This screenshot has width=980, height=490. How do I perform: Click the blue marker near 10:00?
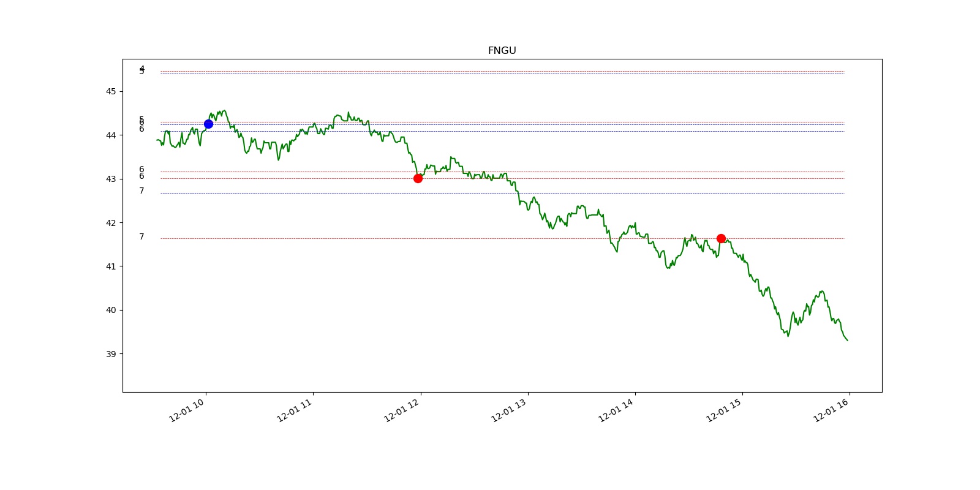click(x=208, y=124)
